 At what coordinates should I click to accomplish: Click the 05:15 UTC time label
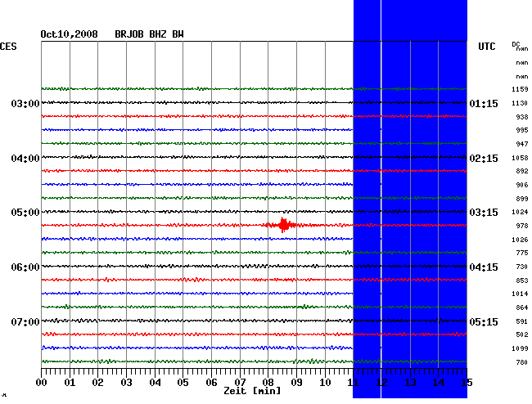click(x=484, y=321)
